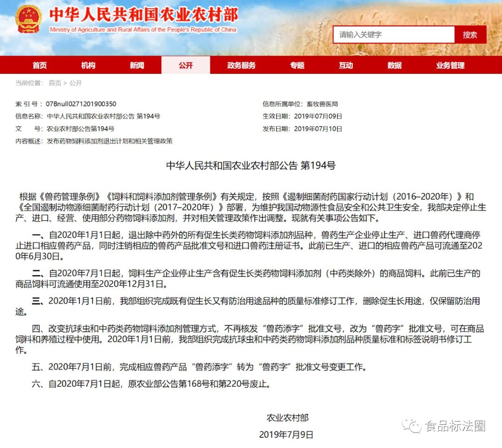Select the 发布日期 2019年07月10日
502x448 pixels.
point(318,129)
